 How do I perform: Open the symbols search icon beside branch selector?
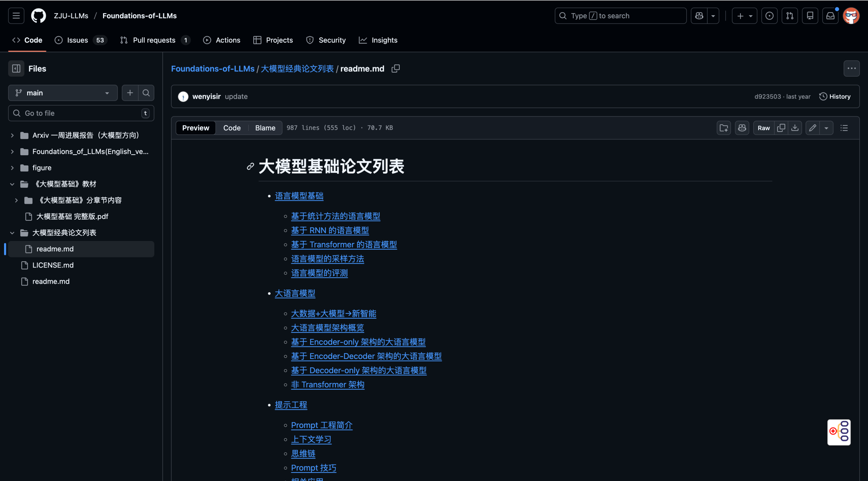point(146,93)
